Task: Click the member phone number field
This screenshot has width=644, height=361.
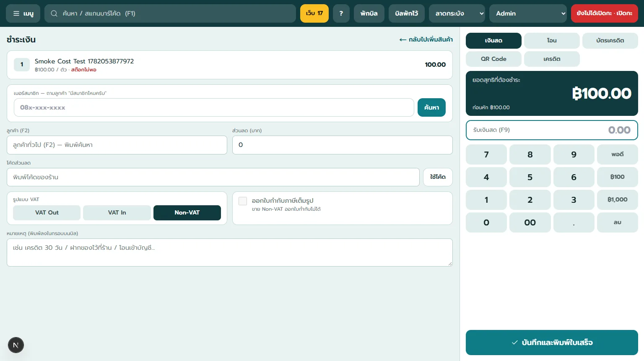Action: tap(214, 107)
